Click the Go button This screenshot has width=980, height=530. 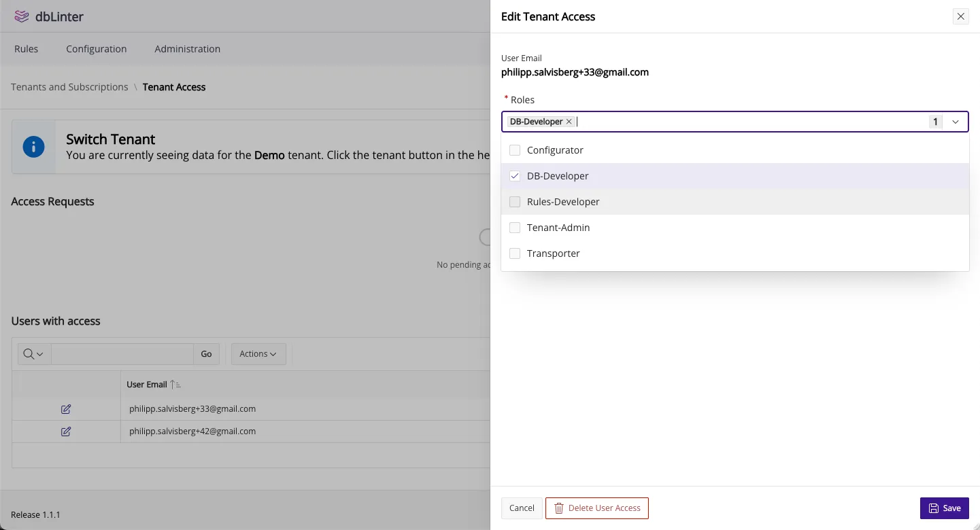tap(206, 353)
